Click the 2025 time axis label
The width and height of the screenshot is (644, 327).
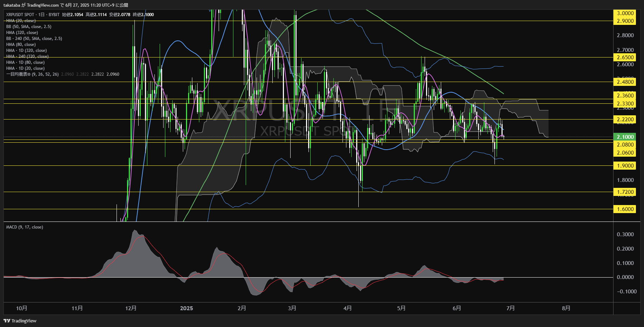pos(186,308)
